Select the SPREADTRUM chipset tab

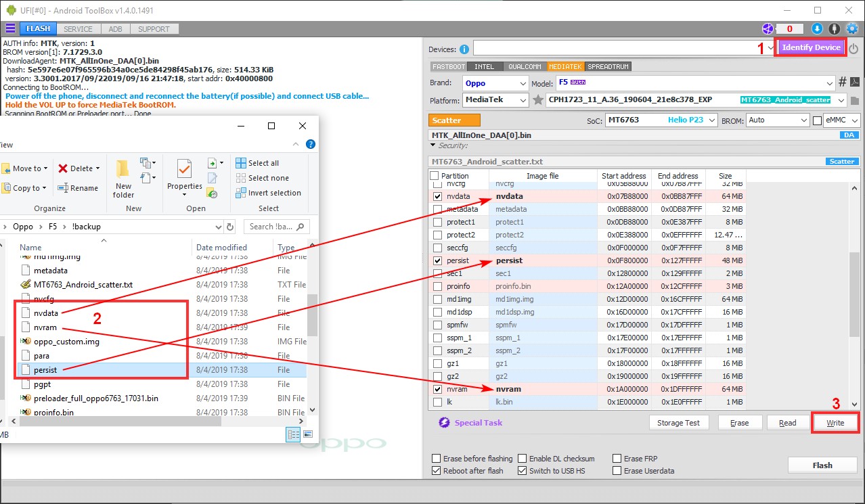coord(608,66)
